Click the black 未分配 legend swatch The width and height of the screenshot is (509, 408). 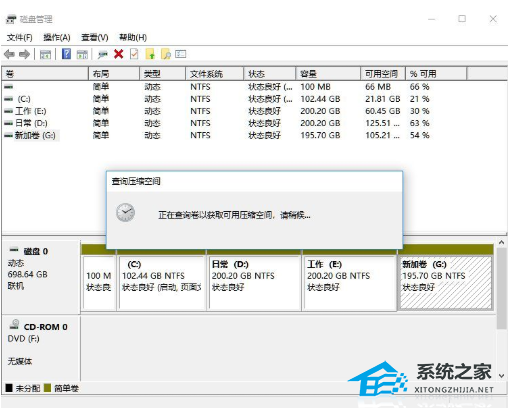click(x=9, y=388)
